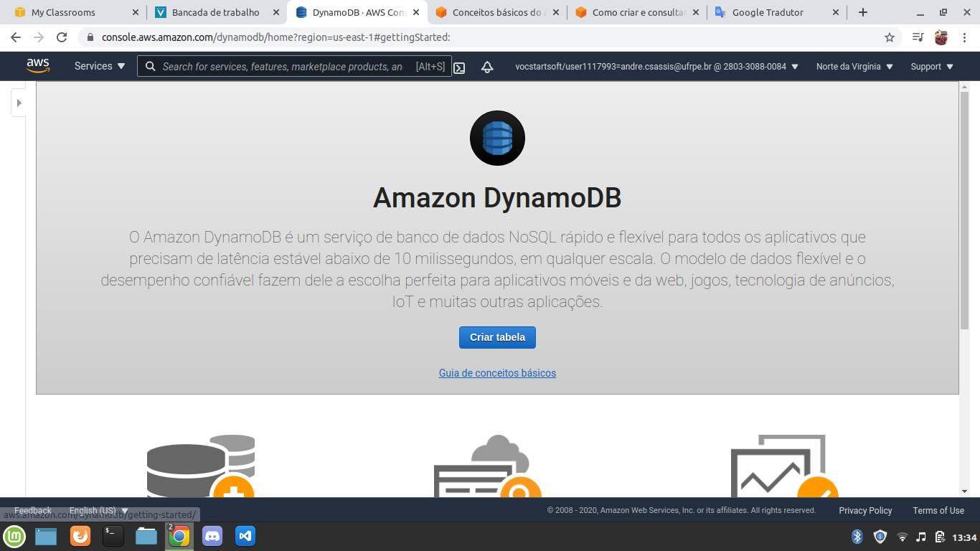Open the Norte da Virgínia region dropdown
This screenshot has width=980, height=551.
(x=854, y=67)
